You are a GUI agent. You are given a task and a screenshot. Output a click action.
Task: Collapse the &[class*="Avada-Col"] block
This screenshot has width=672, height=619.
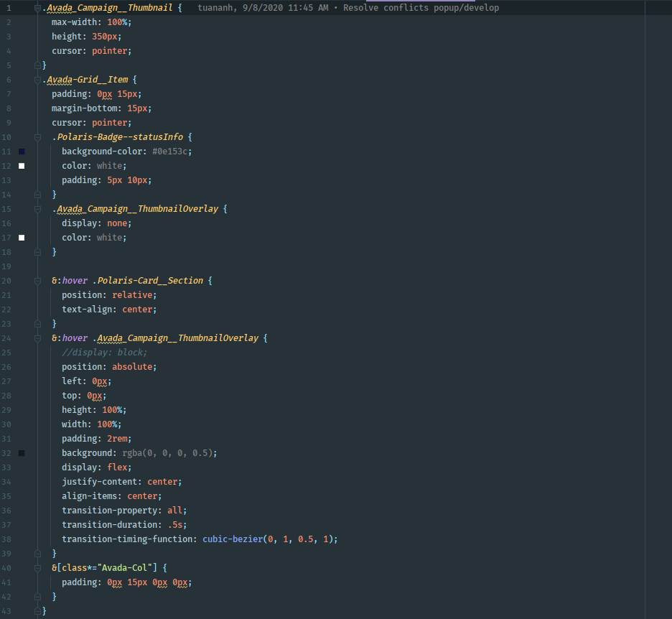(x=37, y=568)
